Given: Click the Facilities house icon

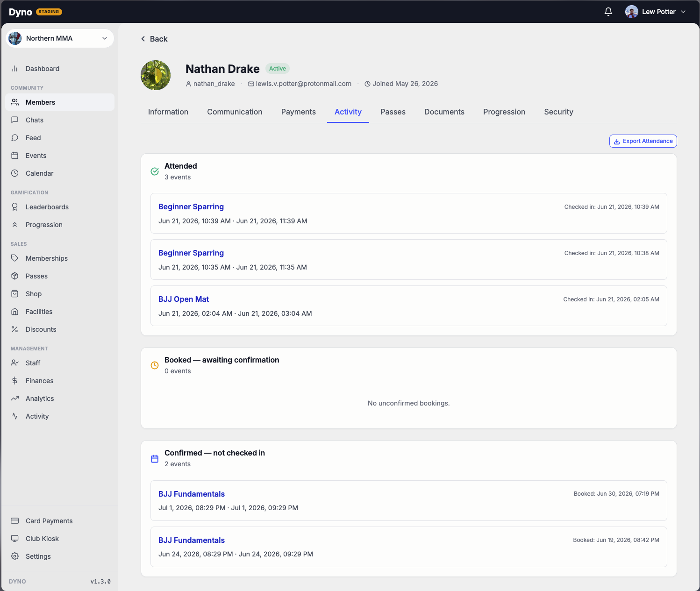Looking at the screenshot, I should [x=15, y=312].
